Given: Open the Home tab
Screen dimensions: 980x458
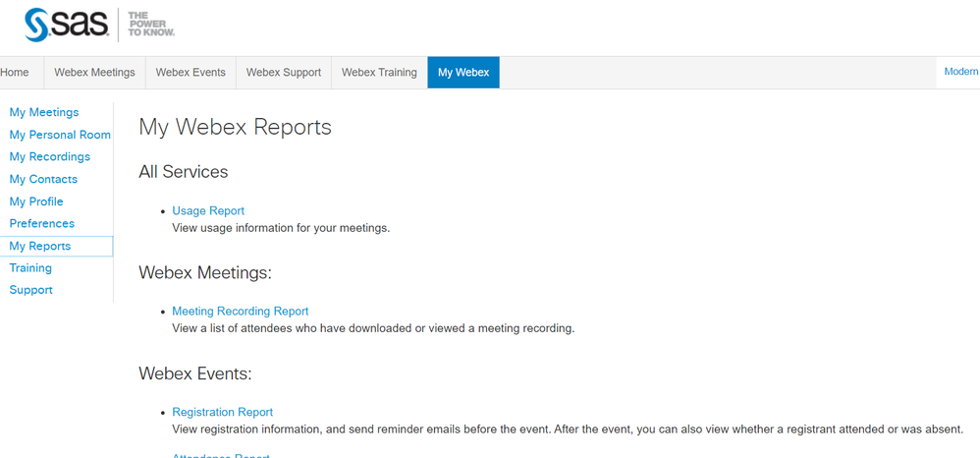Looking at the screenshot, I should (15, 73).
